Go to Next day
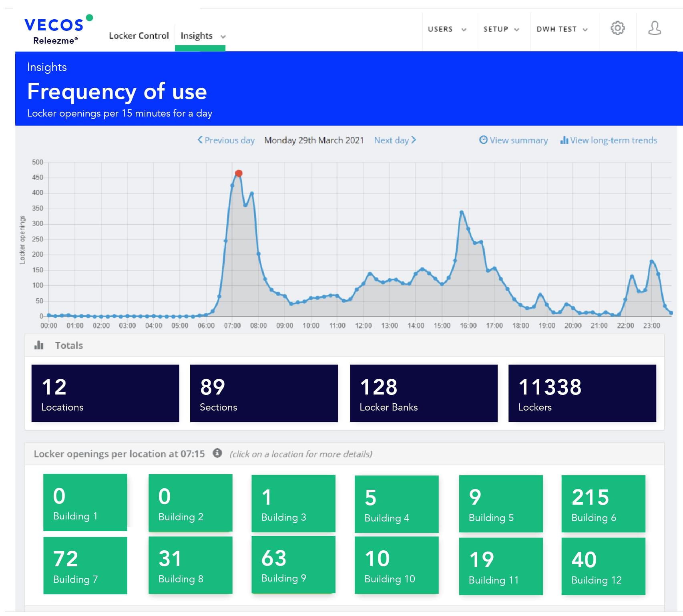 (395, 140)
